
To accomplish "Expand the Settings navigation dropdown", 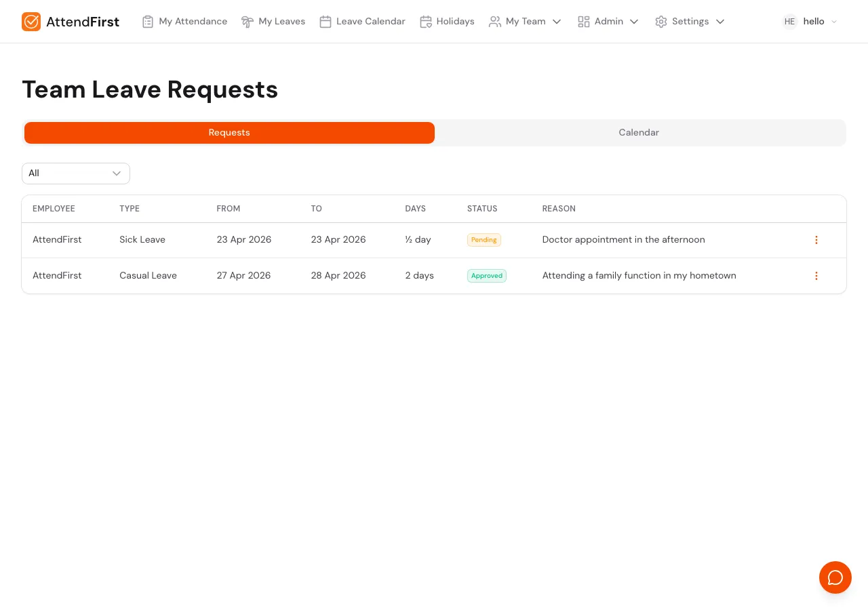I will point(719,22).
